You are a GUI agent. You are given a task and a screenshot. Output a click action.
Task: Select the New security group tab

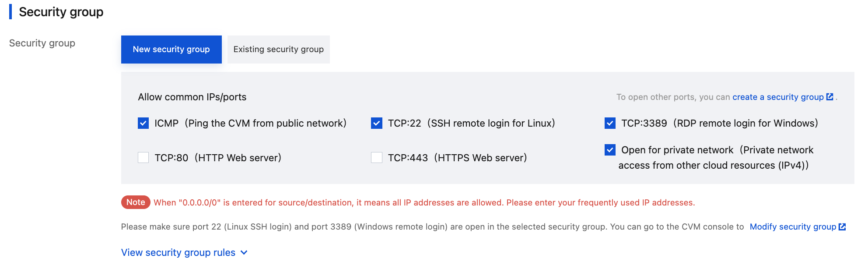click(171, 50)
